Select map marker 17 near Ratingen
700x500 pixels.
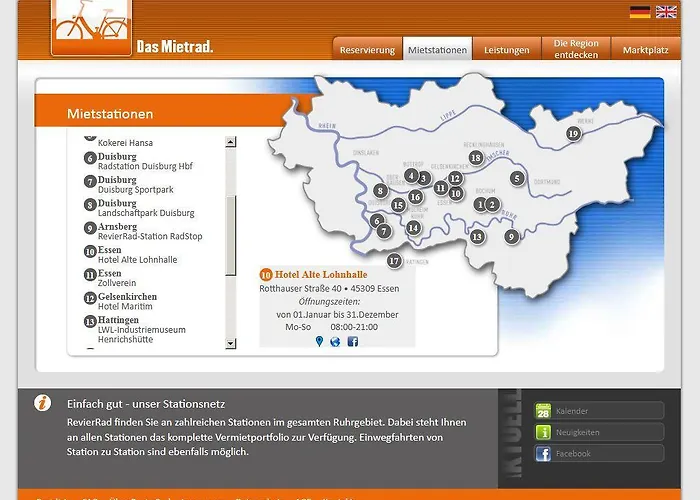[x=394, y=261]
